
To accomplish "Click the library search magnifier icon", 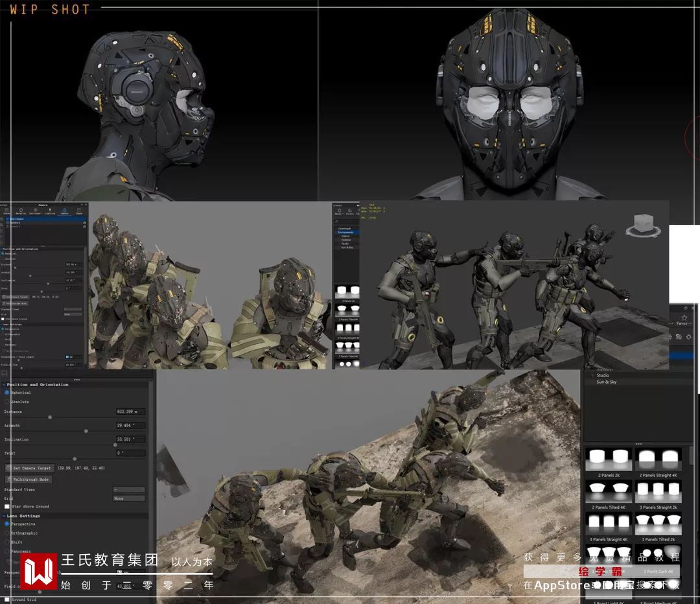I will pyautogui.click(x=336, y=222).
